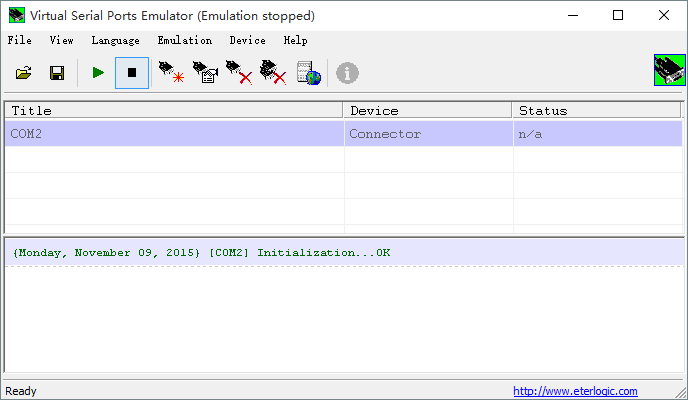The width and height of the screenshot is (688, 400).
Task: Open the Emulation menu
Action: click(x=185, y=40)
